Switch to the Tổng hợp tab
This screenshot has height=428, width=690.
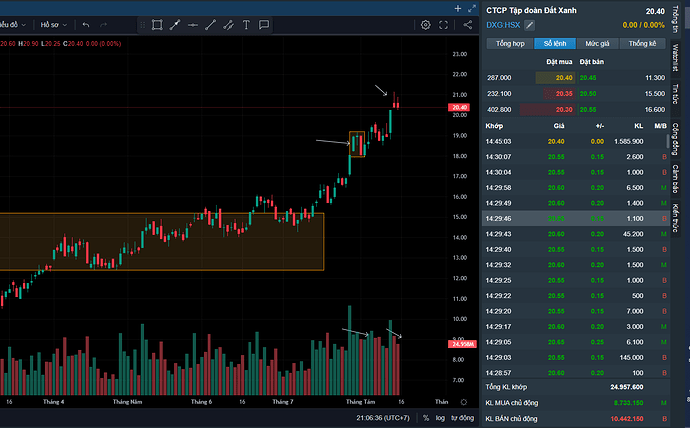click(x=510, y=44)
